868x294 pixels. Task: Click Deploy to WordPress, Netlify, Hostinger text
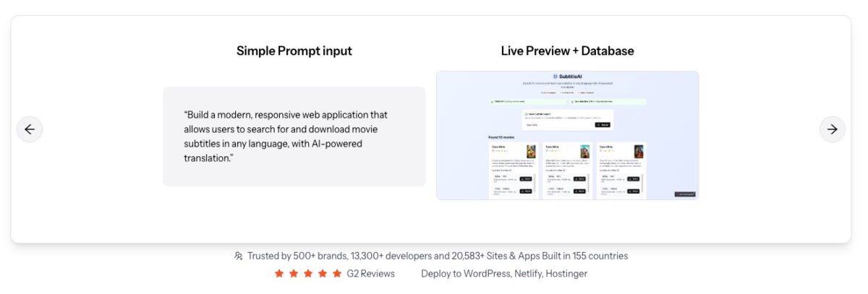click(x=503, y=274)
